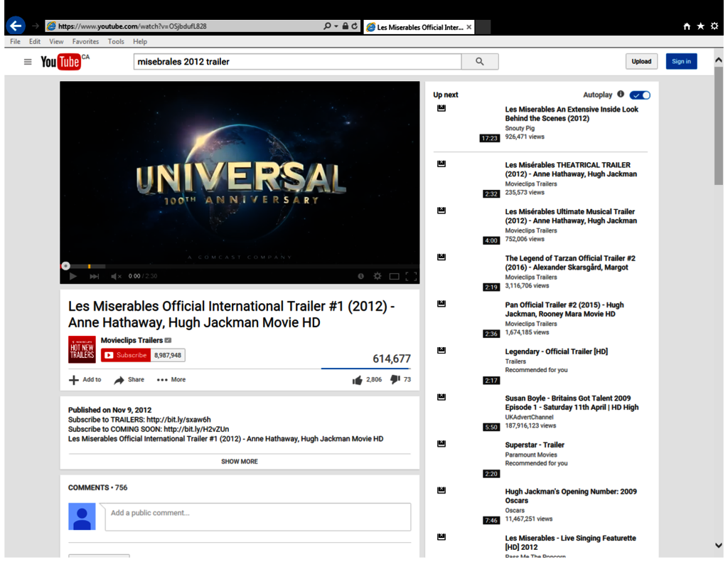728x562 pixels.
Task: Open Superstar Trailer video
Action: coord(535,445)
